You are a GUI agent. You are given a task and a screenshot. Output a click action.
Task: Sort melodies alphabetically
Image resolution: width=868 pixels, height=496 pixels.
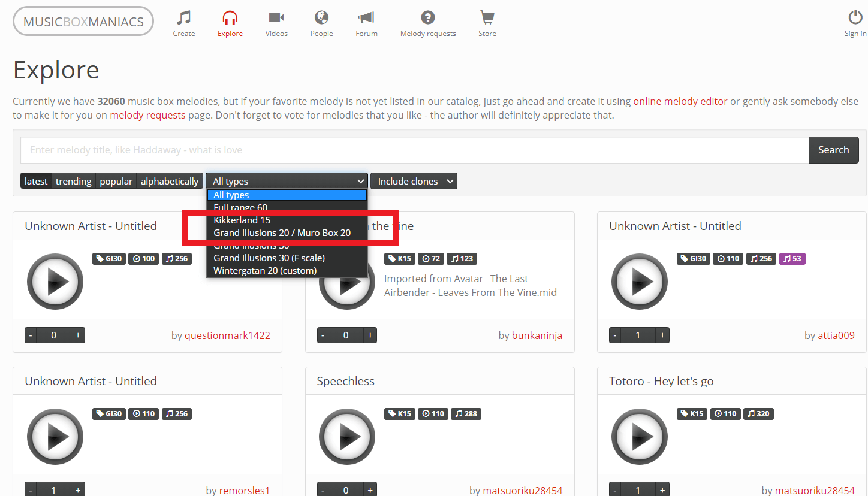(x=169, y=181)
